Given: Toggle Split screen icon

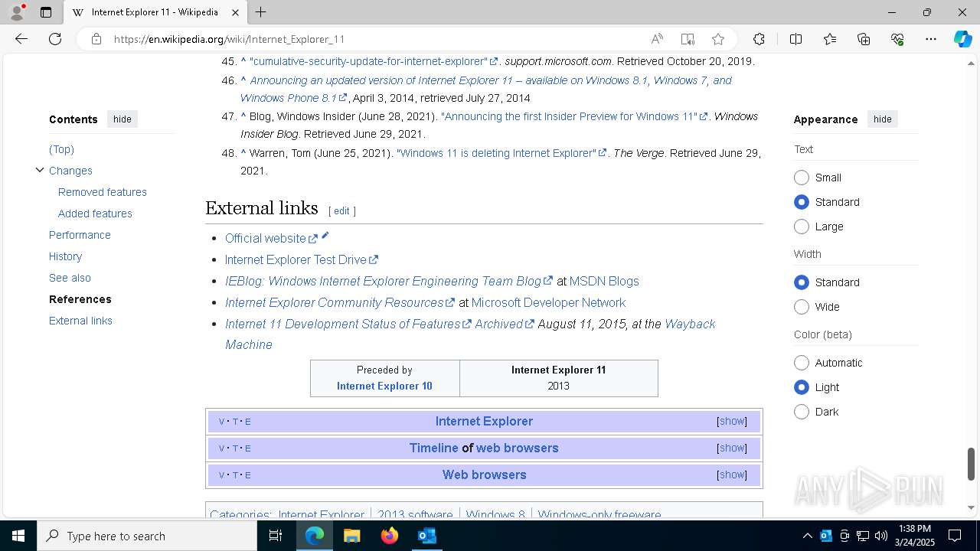Looking at the screenshot, I should [795, 39].
